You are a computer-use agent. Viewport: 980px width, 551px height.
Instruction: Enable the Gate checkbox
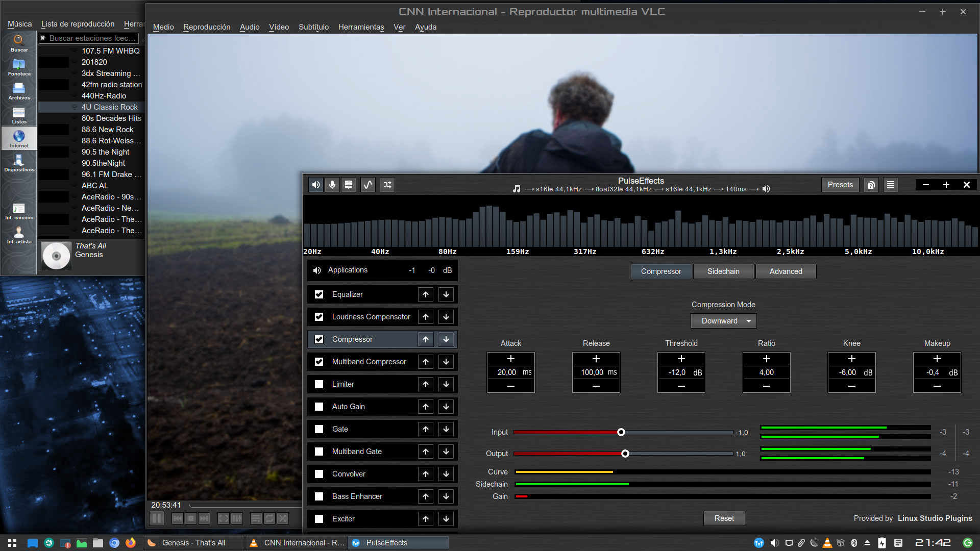click(319, 429)
